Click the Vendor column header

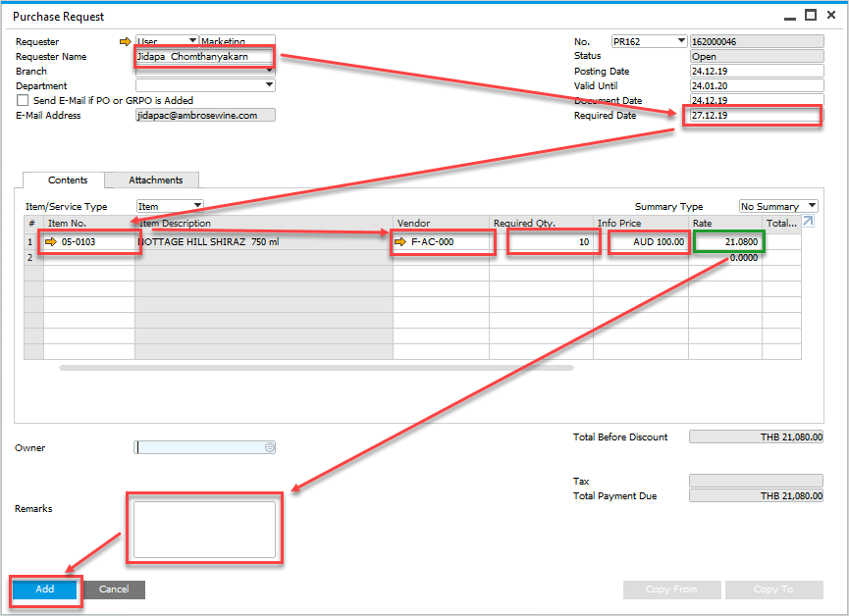pyautogui.click(x=441, y=223)
